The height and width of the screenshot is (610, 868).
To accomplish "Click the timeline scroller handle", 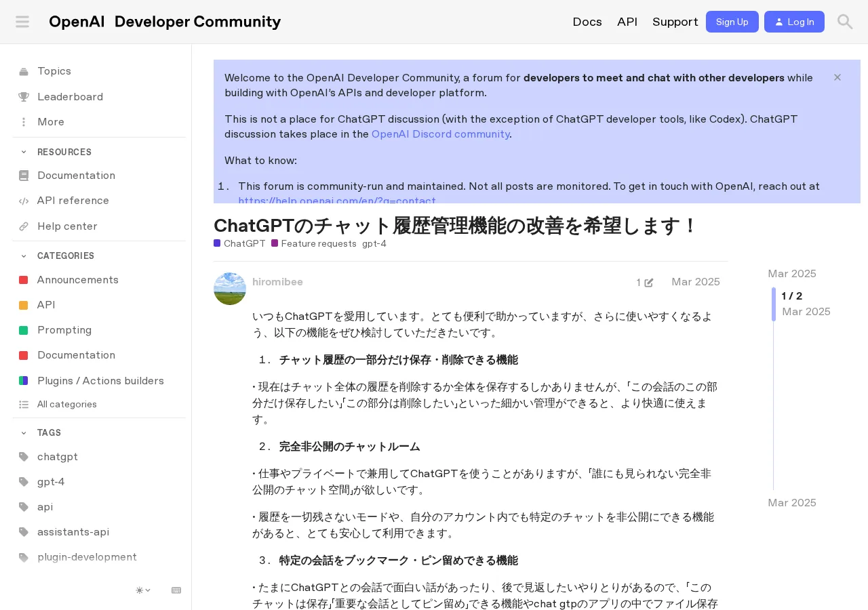I will [774, 304].
